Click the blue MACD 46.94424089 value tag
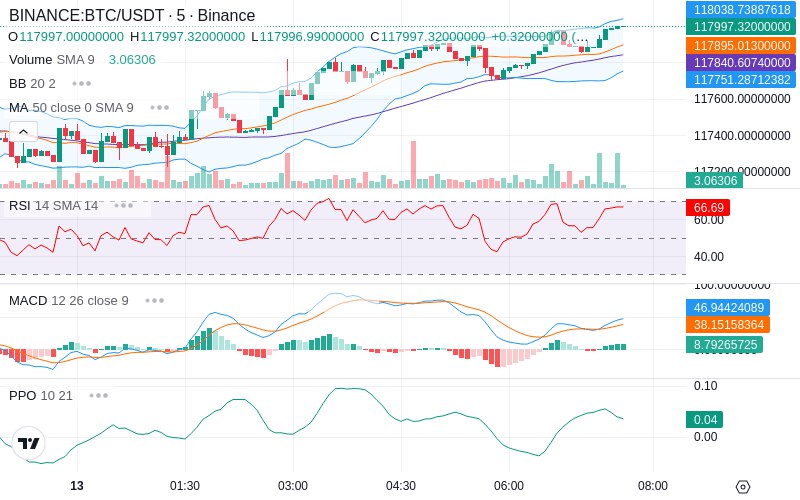 point(728,308)
